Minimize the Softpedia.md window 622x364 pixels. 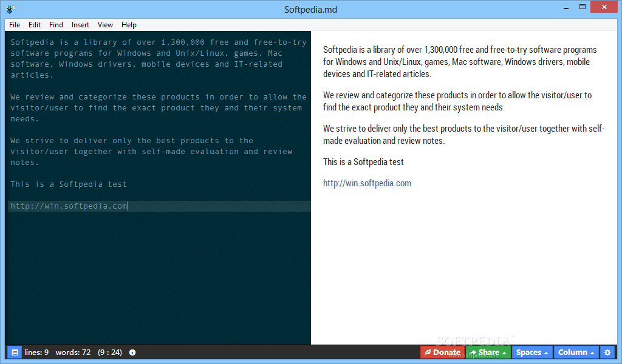click(x=566, y=7)
